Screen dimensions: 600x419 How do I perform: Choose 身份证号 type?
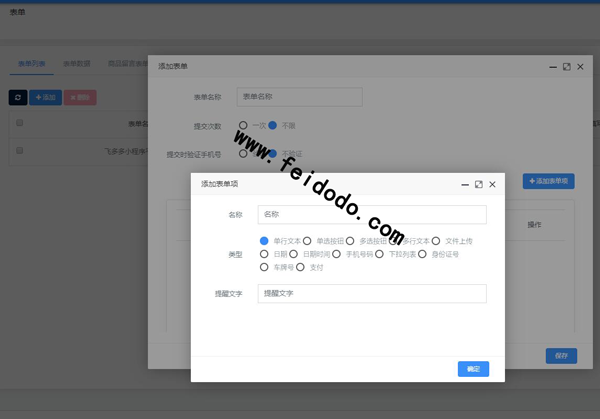[422, 254]
